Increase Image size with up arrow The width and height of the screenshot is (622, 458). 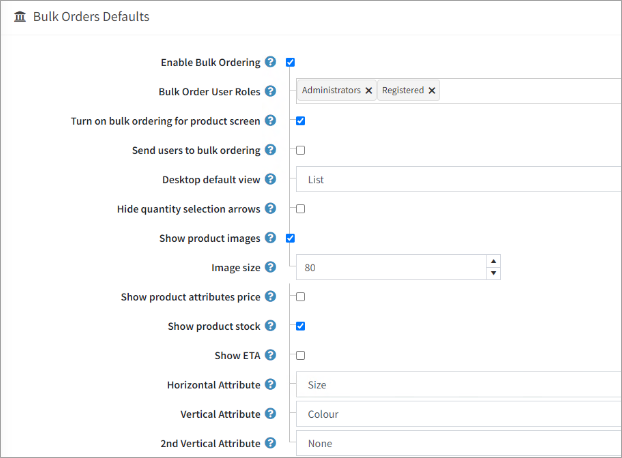click(x=493, y=262)
